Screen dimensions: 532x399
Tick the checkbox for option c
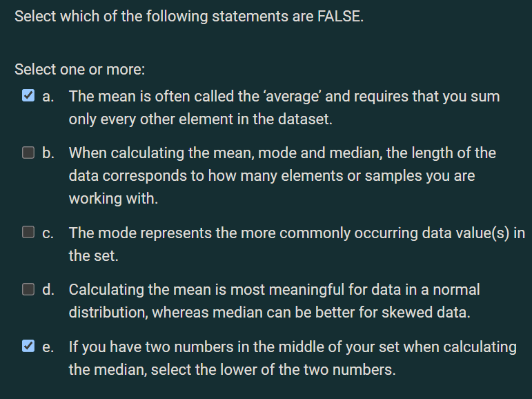coord(28,232)
